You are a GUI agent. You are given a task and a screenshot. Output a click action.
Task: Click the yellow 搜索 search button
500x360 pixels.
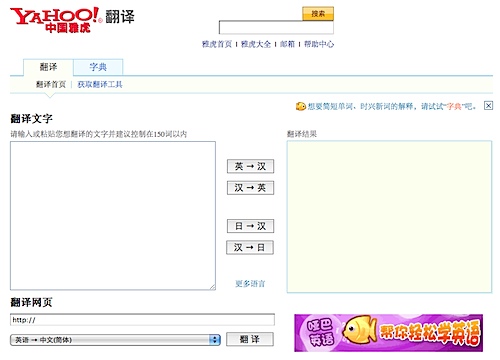pyautogui.click(x=318, y=14)
